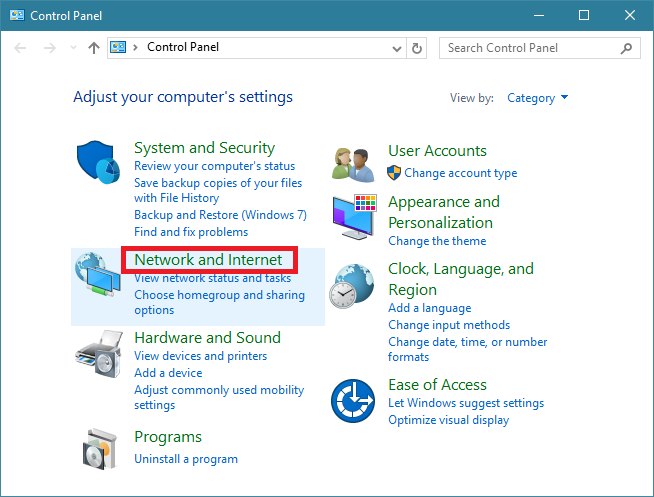Open the recent locations dropdown arrow
This screenshot has height=497, width=654.
[x=73, y=48]
